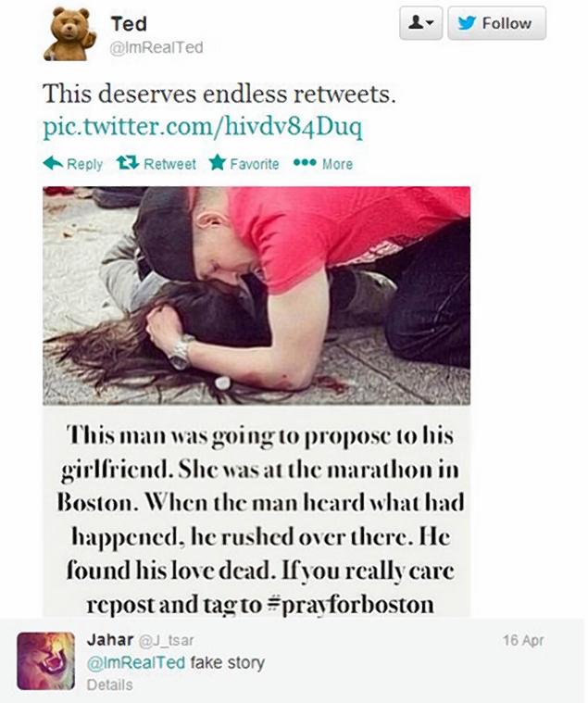Click Jahar's lion avatar picture
The image size is (588, 703).
45,660
